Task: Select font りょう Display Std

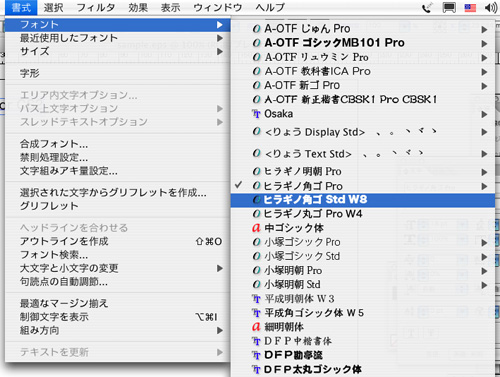Action: [x=363, y=132]
